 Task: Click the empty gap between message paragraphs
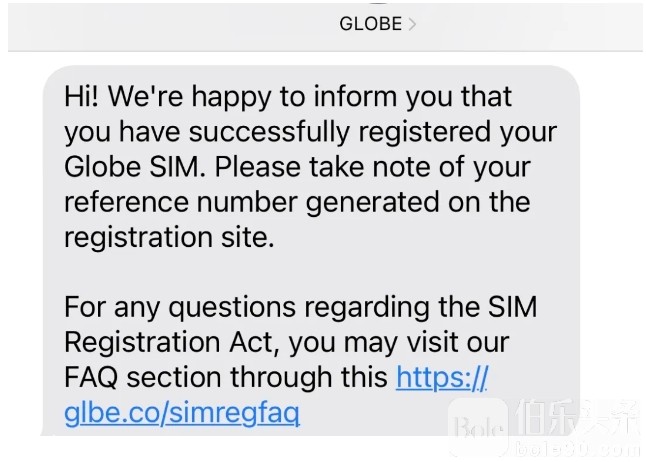pyautogui.click(x=311, y=273)
